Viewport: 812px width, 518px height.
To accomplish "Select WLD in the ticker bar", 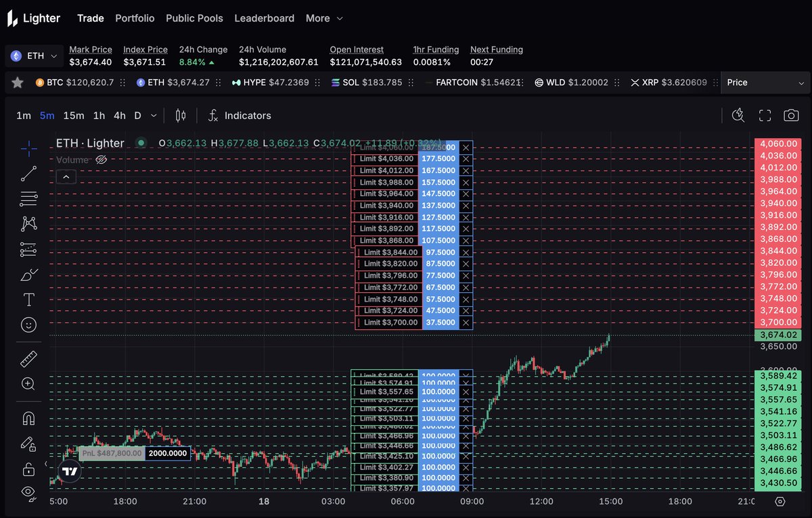I will click(571, 83).
